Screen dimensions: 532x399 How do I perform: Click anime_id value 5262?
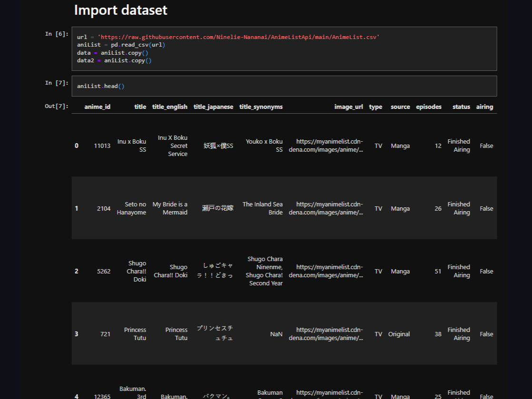point(103,271)
